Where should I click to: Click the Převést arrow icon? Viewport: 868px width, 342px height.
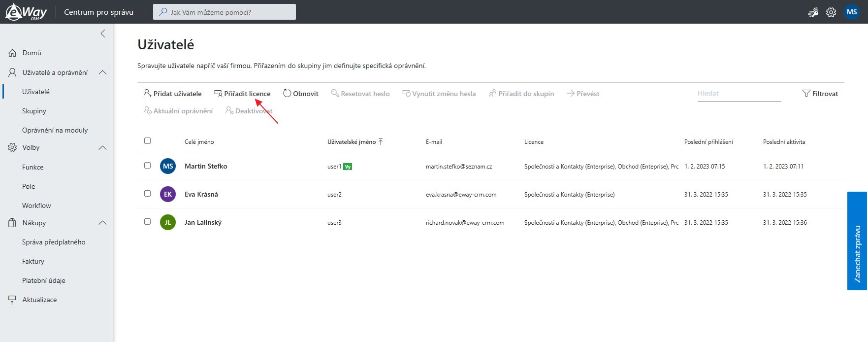pos(571,93)
